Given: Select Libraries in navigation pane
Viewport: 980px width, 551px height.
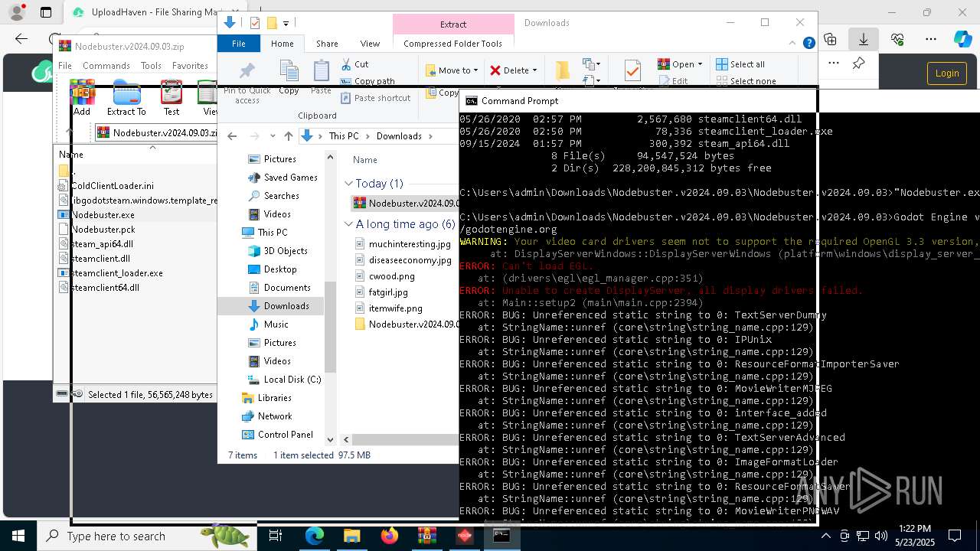Looking at the screenshot, I should pos(266,398).
